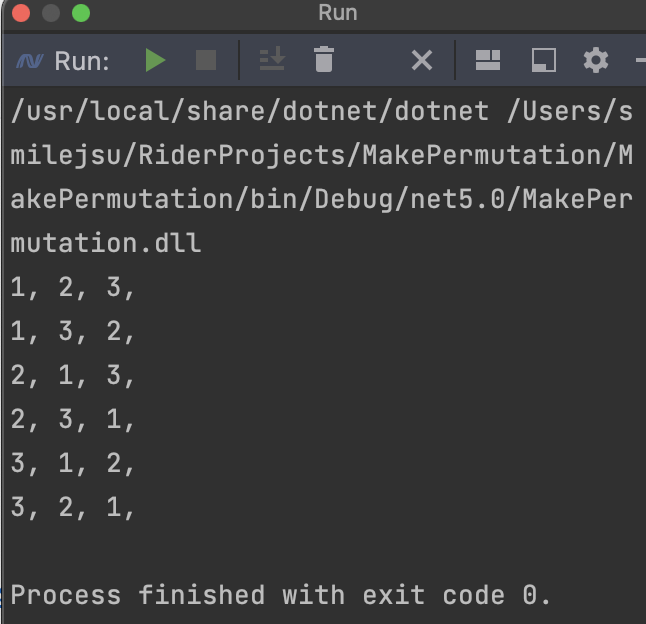Click the output line '3, 2, 1,'
Screen dimensions: 646x624
(73, 507)
